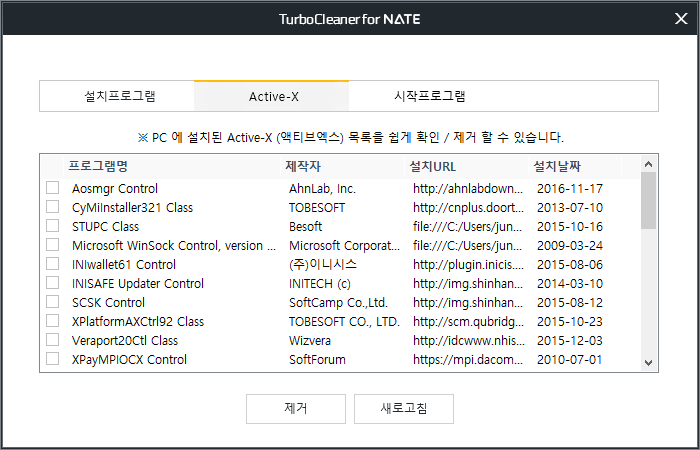The image size is (700, 450).
Task: Select the SCSK Control entry
Action: [x=108, y=303]
